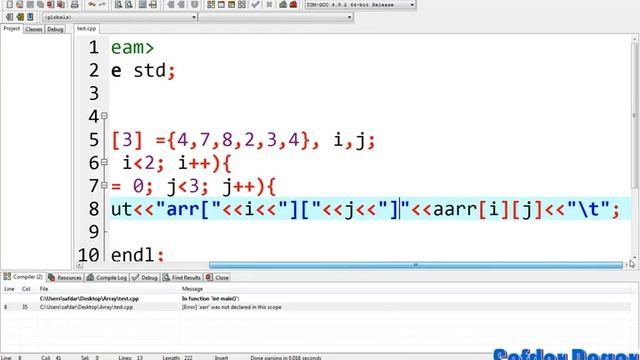Screen dimensions: 640x360
Task: Switch to the Project sidebar tab
Action: click(x=11, y=29)
